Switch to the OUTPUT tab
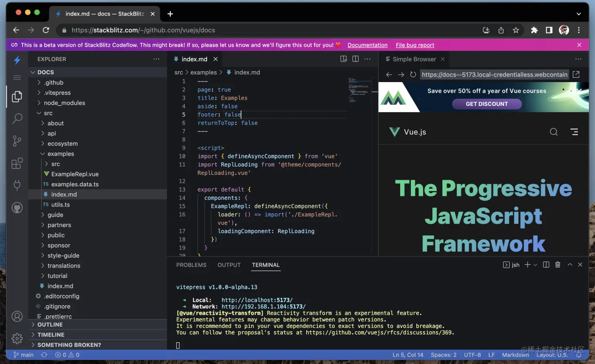Screen dimensions: 595x364 click(229, 265)
